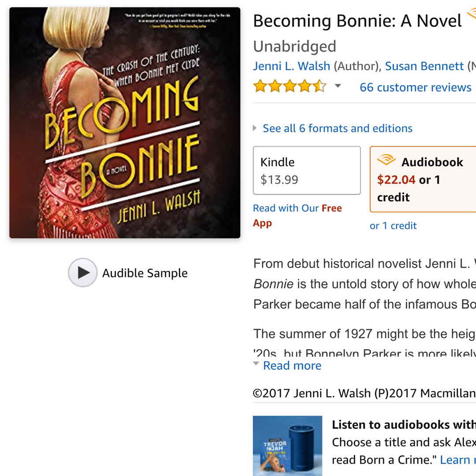Open Read with Our Free App link
The height and width of the screenshot is (476, 476).
click(x=297, y=215)
